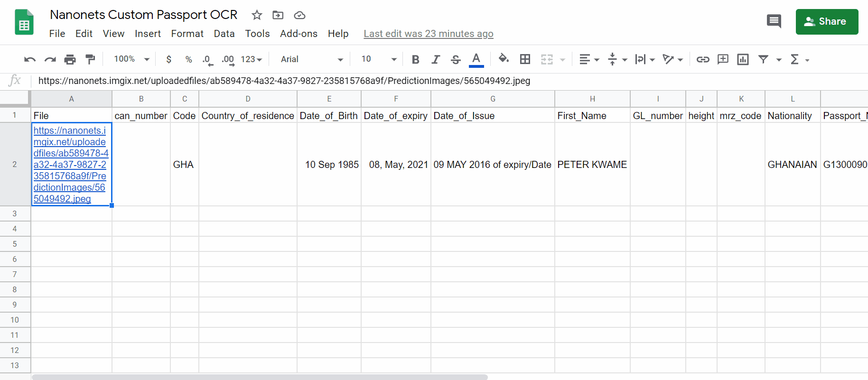This screenshot has height=380, width=868.
Task: Open the comment history icon
Action: (x=774, y=21)
